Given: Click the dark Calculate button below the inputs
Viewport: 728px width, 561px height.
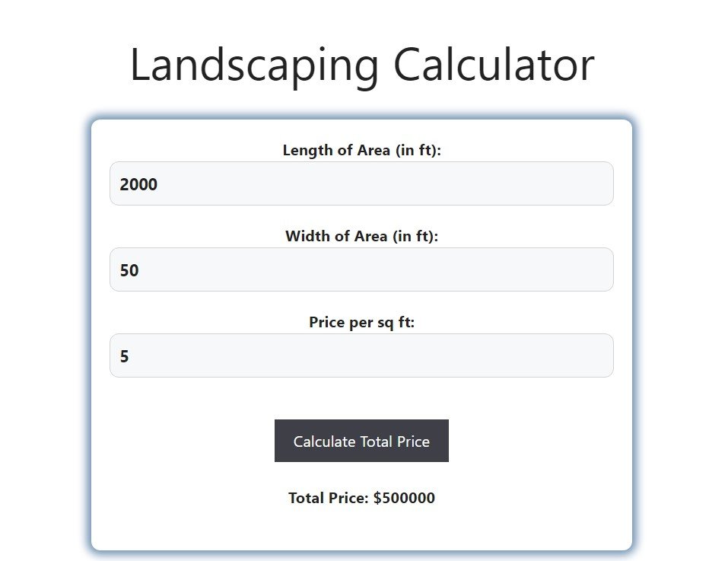Looking at the screenshot, I should tap(361, 441).
